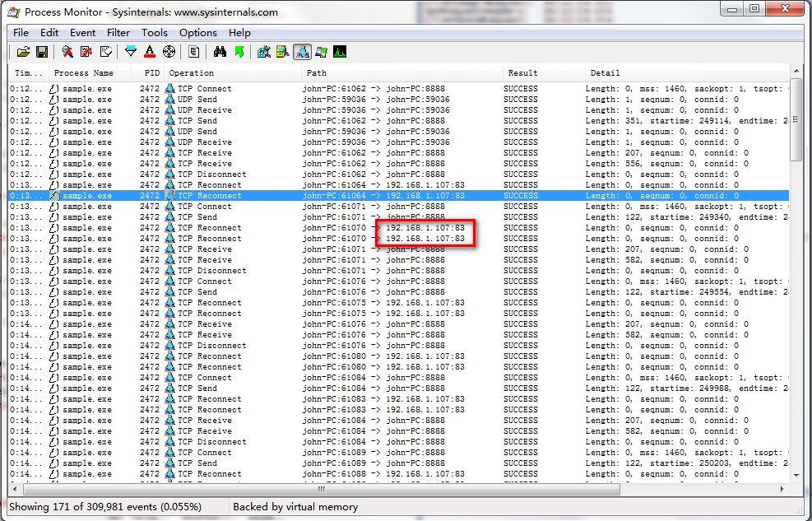Viewport: 812px width, 521px height.
Task: Open Find using the binoculars icon
Action: [220, 52]
